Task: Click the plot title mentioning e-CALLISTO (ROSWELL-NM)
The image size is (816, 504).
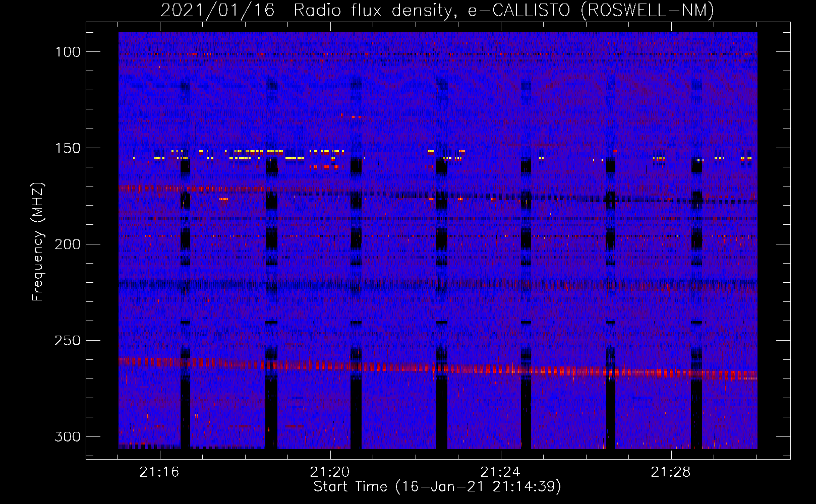Action: pyautogui.click(x=437, y=10)
